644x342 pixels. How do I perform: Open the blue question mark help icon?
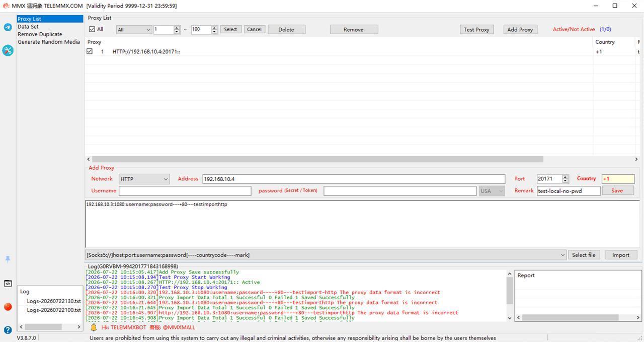(x=8, y=330)
